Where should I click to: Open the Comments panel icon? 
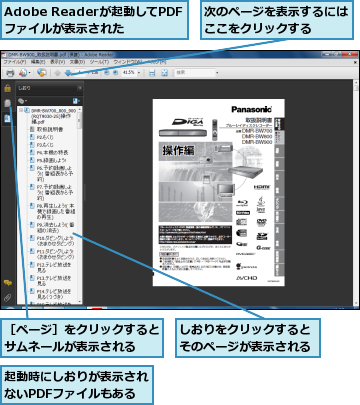click(8, 283)
